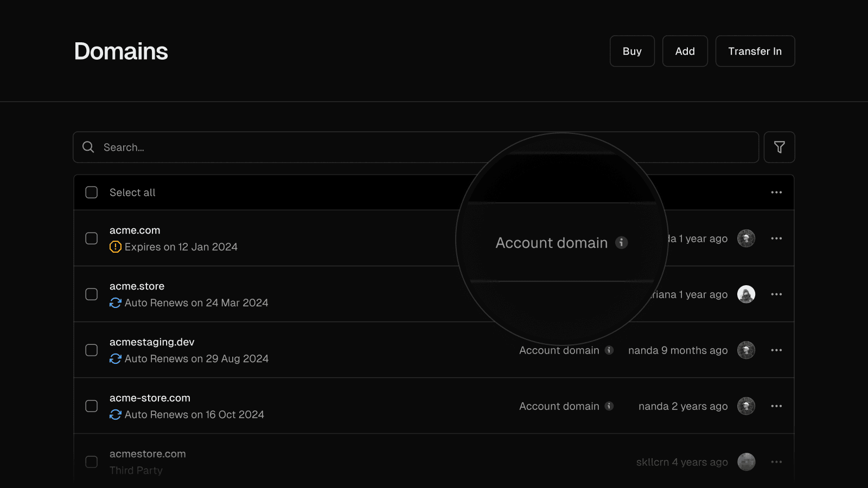Open the header row three-dot menu
868x488 pixels.
tap(776, 192)
